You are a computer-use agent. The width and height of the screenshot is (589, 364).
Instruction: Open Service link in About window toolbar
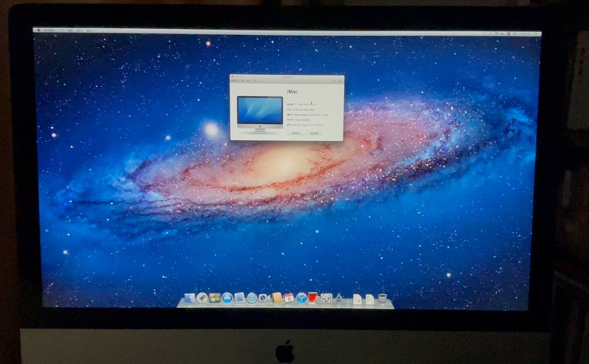coord(340,81)
